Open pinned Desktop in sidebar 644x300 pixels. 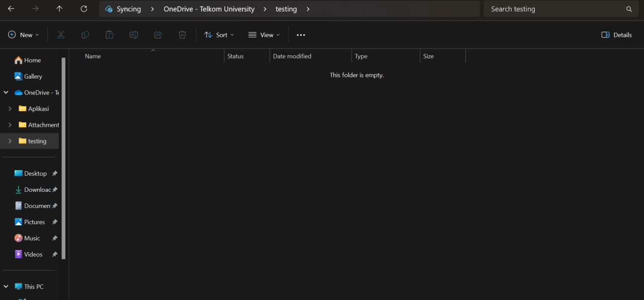pos(30,173)
